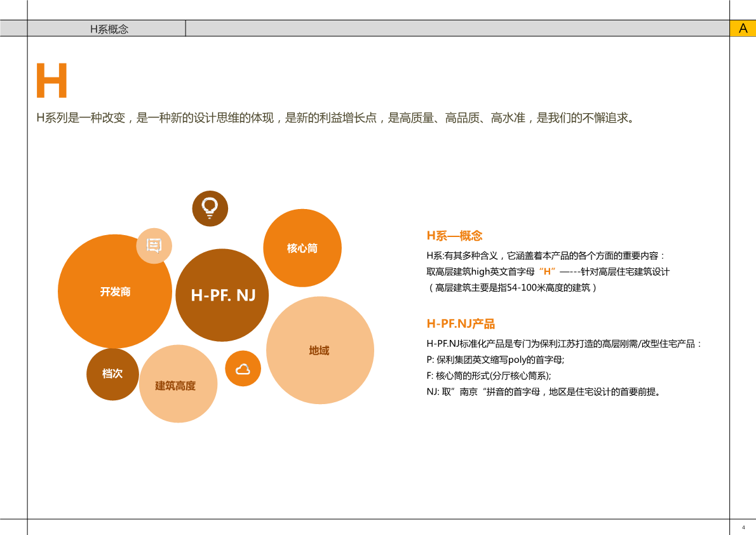The height and width of the screenshot is (535, 756).
Task: Click the page number 4
Action: point(743,527)
